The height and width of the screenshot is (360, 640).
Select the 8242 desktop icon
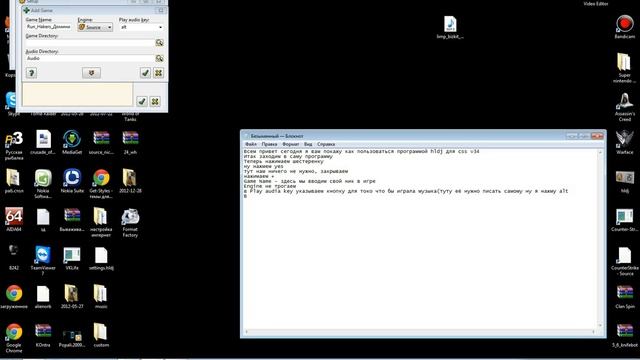click(14, 258)
